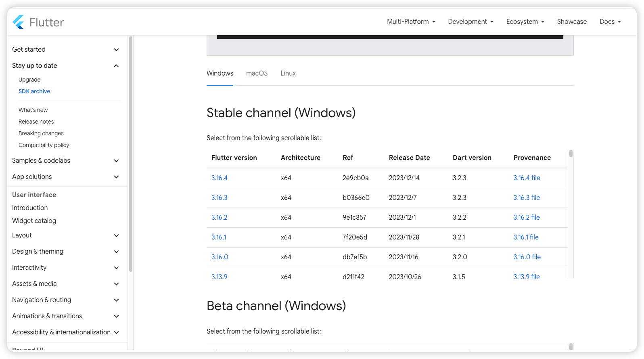Open the 3.13.9 file provenance link
The image size is (644, 359).
(x=527, y=277)
